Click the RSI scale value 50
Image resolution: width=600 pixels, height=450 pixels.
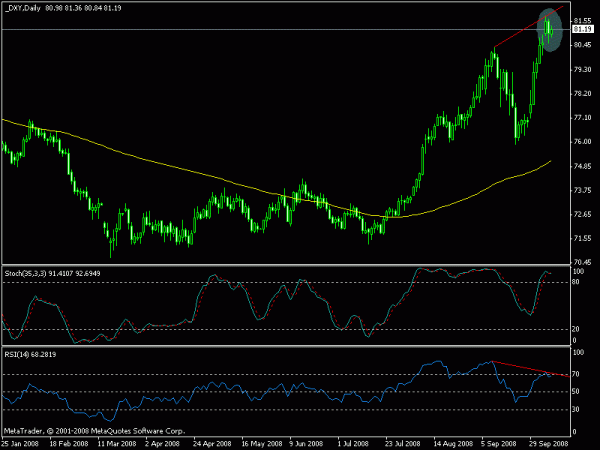[x=576, y=392]
